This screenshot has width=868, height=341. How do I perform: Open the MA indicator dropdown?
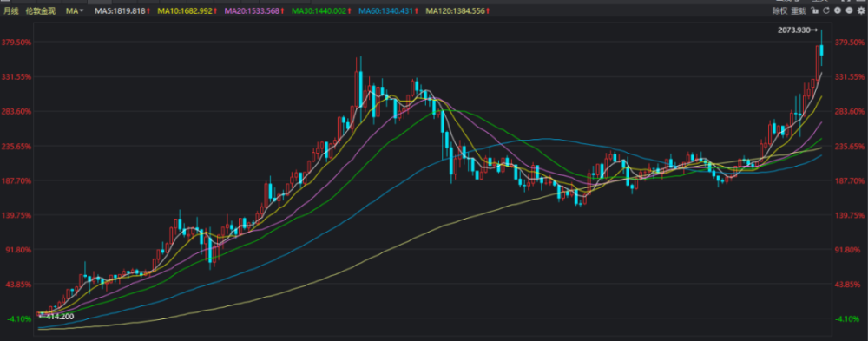coord(75,10)
